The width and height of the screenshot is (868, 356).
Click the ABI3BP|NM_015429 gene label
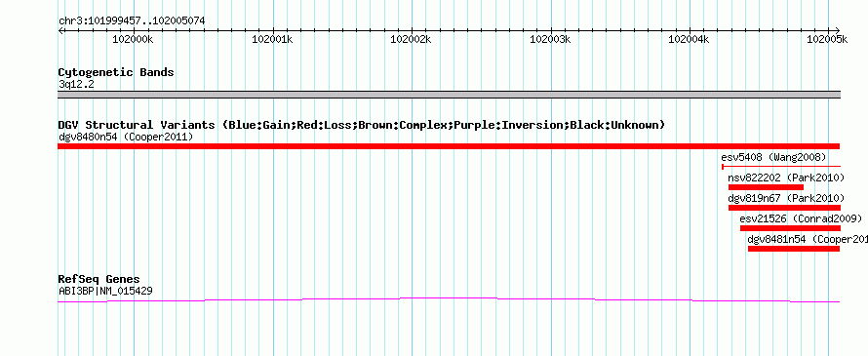pos(105,290)
